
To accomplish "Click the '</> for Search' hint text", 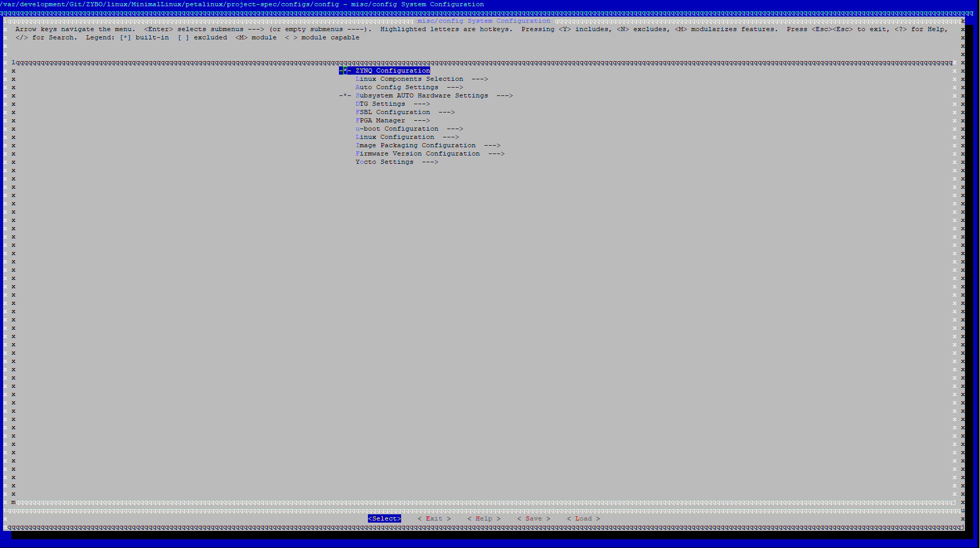I will [46, 37].
